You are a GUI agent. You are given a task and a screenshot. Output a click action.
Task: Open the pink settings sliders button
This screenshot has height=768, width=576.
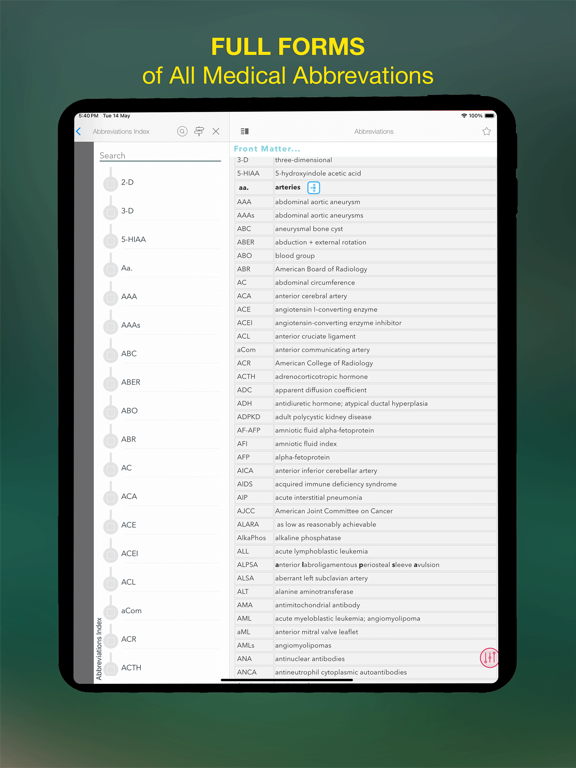click(x=489, y=657)
